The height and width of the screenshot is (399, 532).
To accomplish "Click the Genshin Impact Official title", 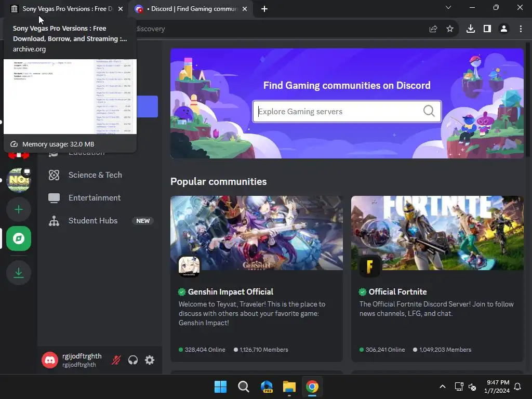I will tap(230, 292).
